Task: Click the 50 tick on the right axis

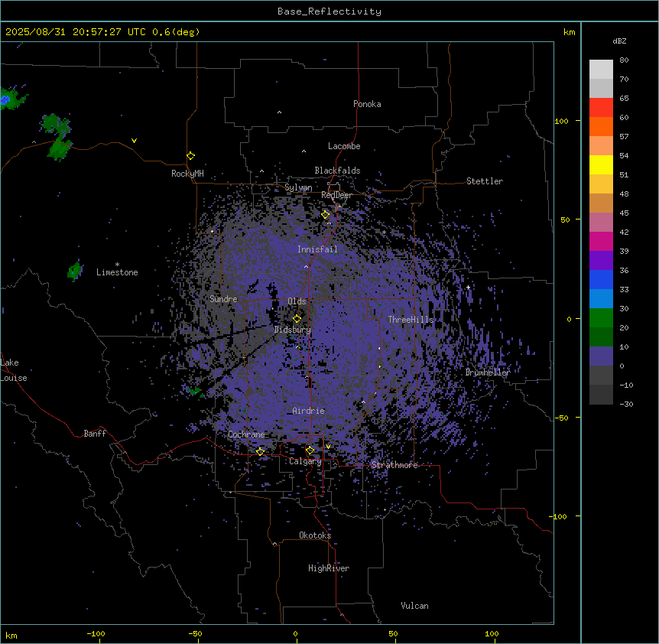Action: 565,220
